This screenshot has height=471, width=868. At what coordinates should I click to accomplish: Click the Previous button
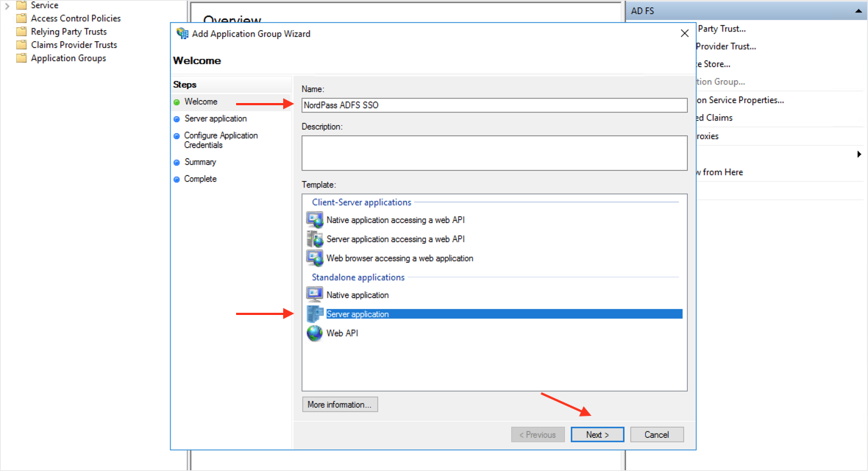(x=538, y=435)
